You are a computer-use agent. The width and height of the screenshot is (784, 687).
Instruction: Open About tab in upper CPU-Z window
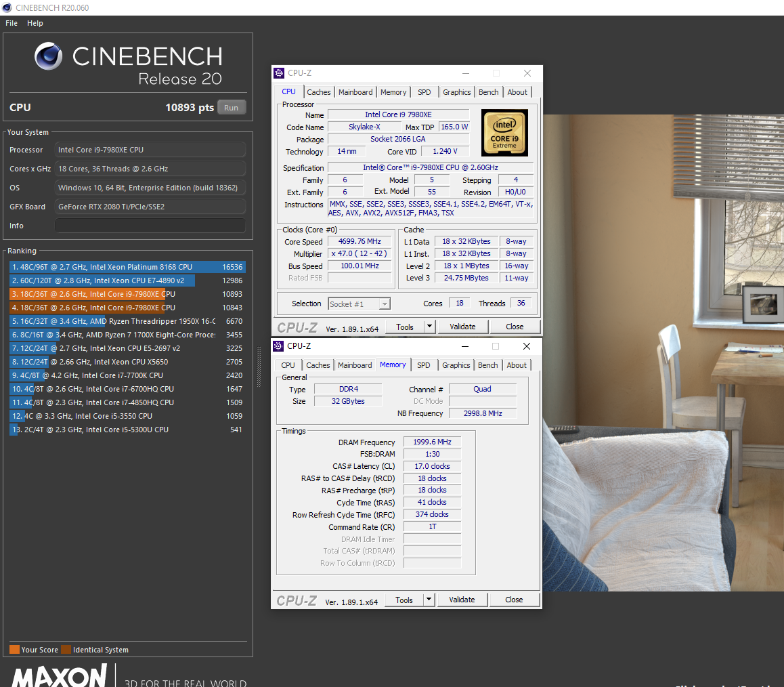tap(517, 92)
